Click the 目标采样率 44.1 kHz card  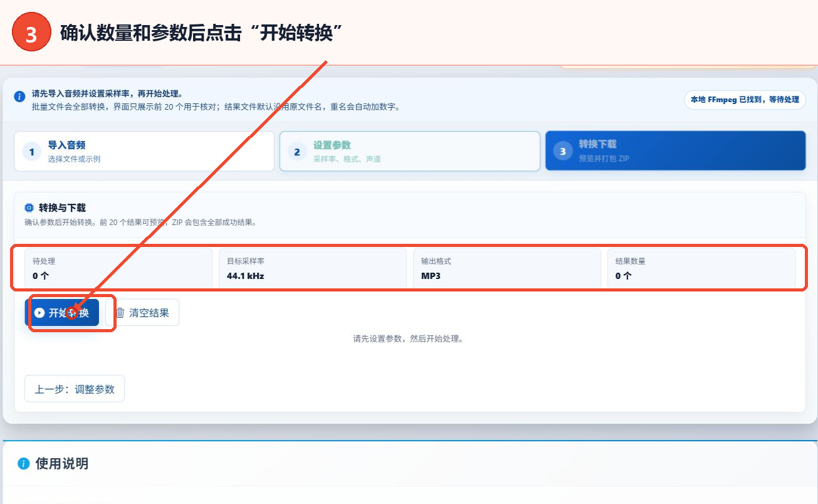click(313, 268)
